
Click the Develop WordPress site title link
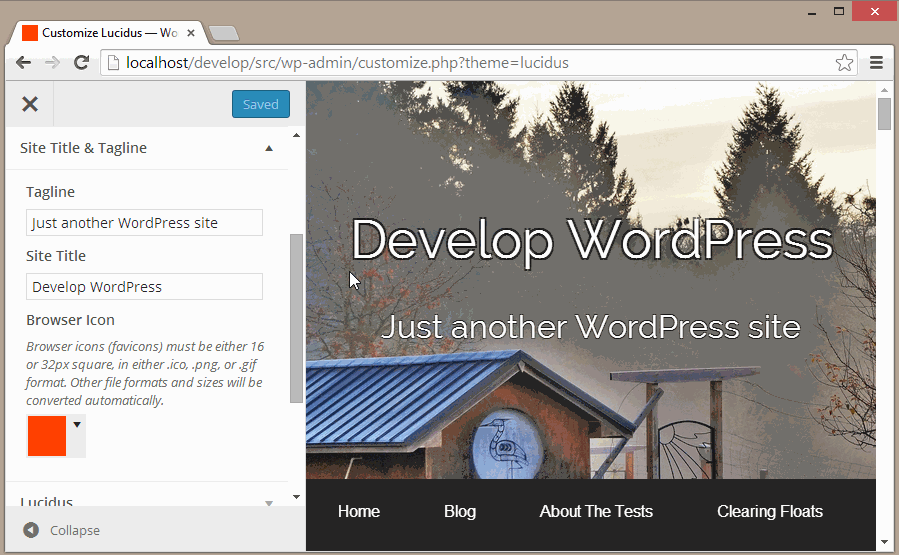click(591, 241)
